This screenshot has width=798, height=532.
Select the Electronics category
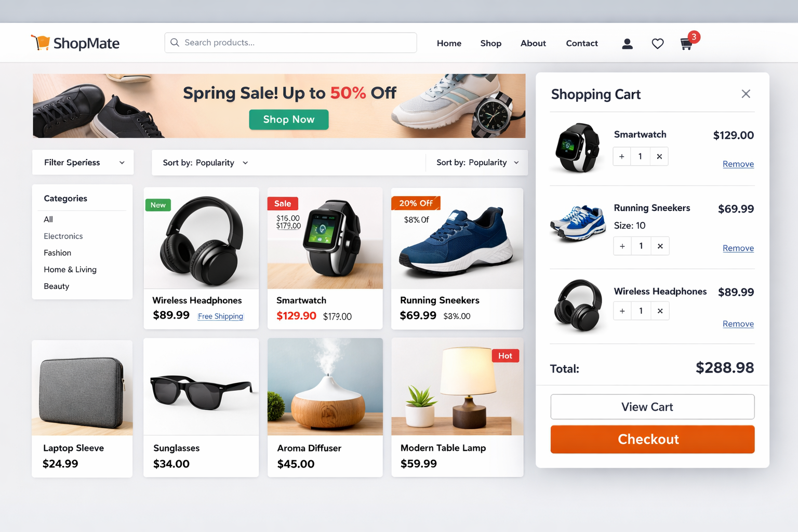63,236
